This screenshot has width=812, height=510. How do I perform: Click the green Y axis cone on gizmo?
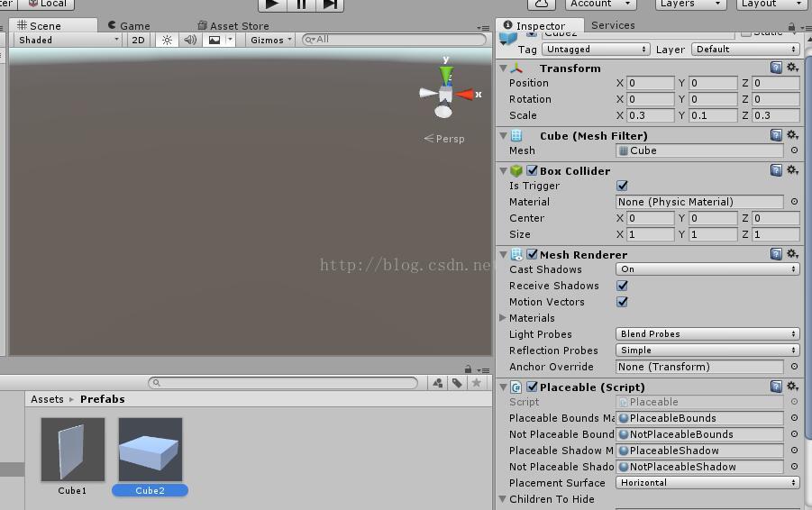click(446, 75)
